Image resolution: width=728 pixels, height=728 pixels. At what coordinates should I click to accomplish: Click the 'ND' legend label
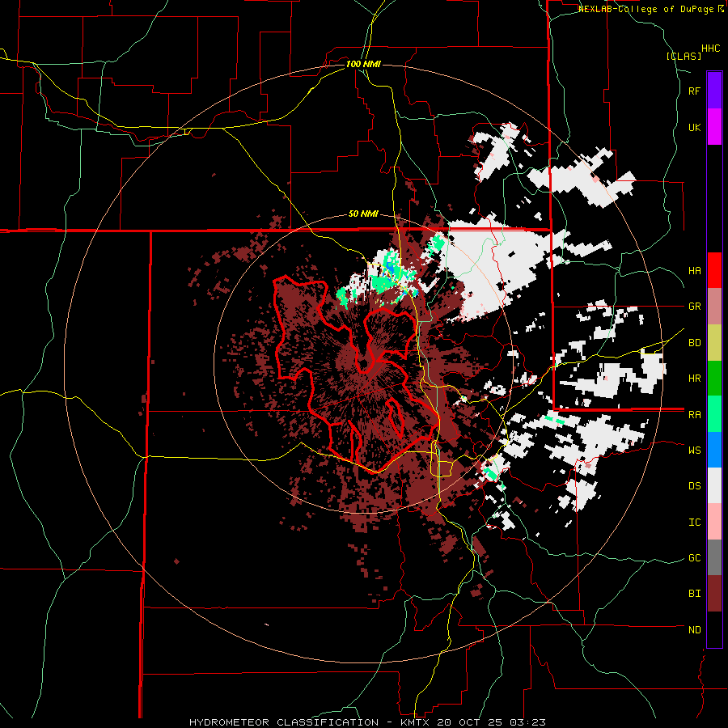click(694, 629)
